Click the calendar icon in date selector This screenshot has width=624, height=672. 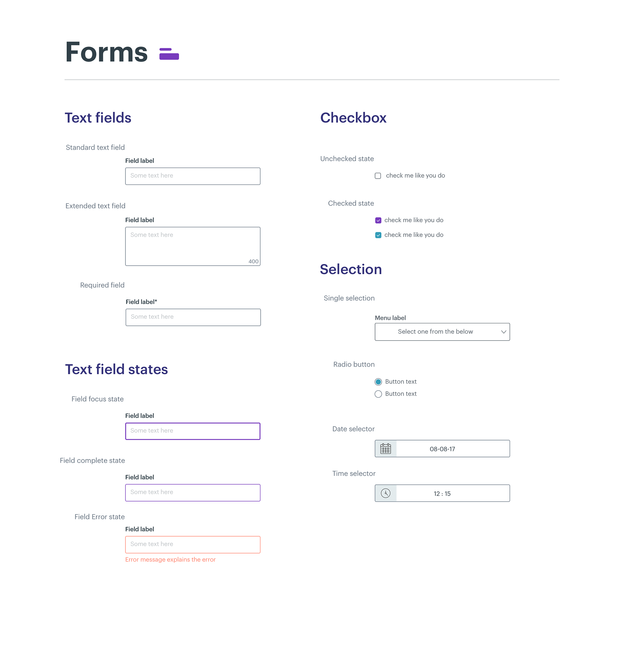coord(385,449)
